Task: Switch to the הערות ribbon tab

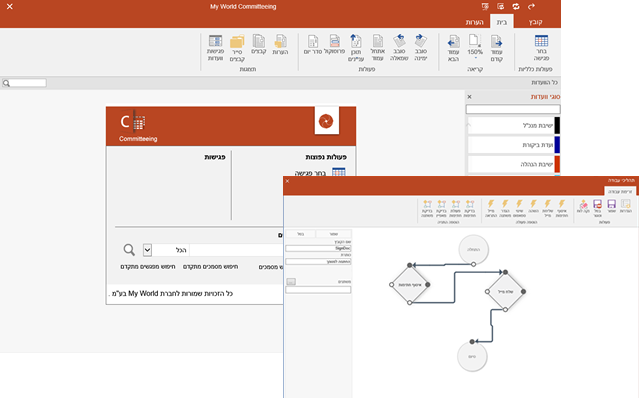Action: tap(473, 21)
